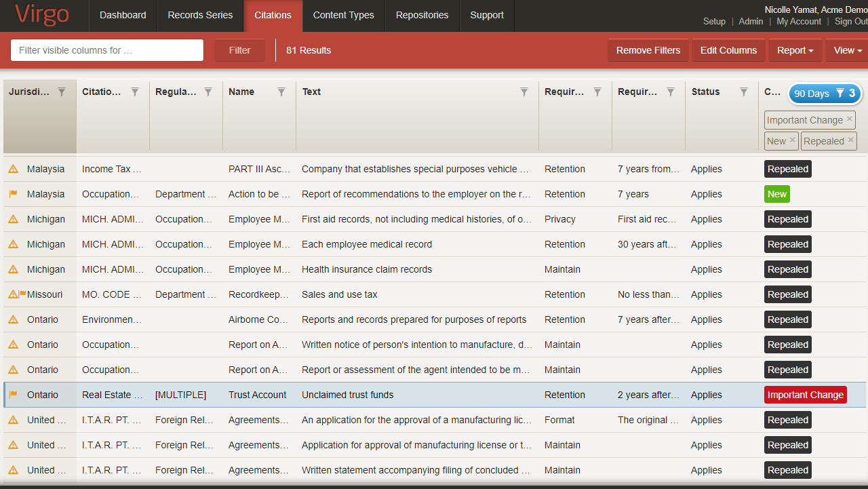
Task: Click the Jurisdiction column filter icon
Action: coord(62,92)
